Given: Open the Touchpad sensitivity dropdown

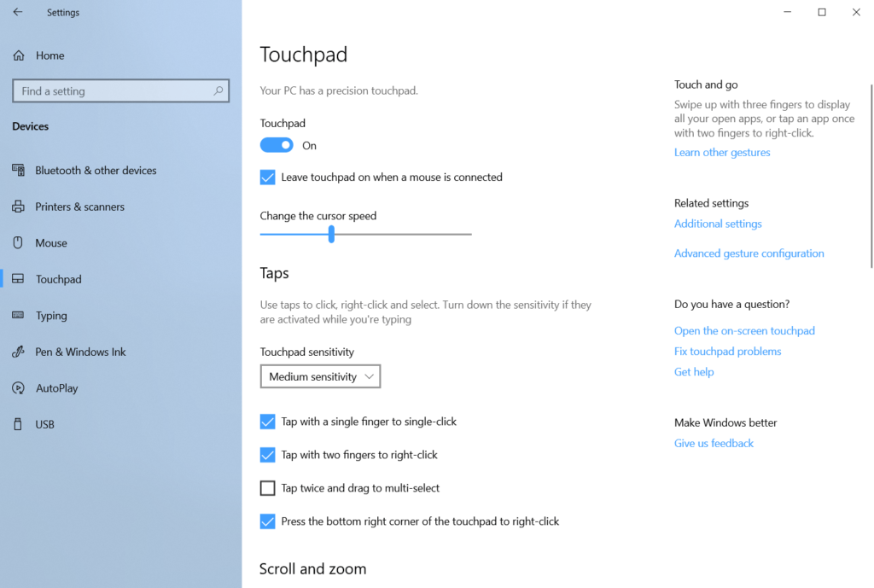Looking at the screenshot, I should (x=321, y=376).
